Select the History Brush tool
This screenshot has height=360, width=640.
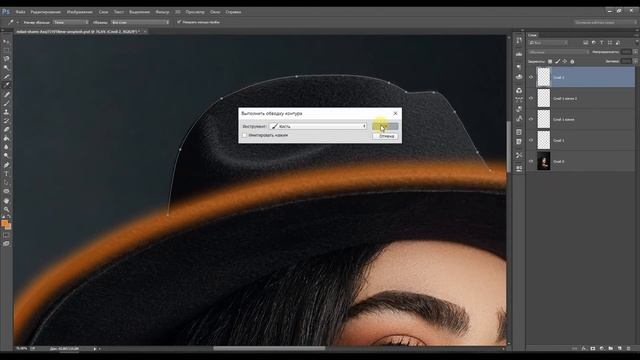click(6, 121)
